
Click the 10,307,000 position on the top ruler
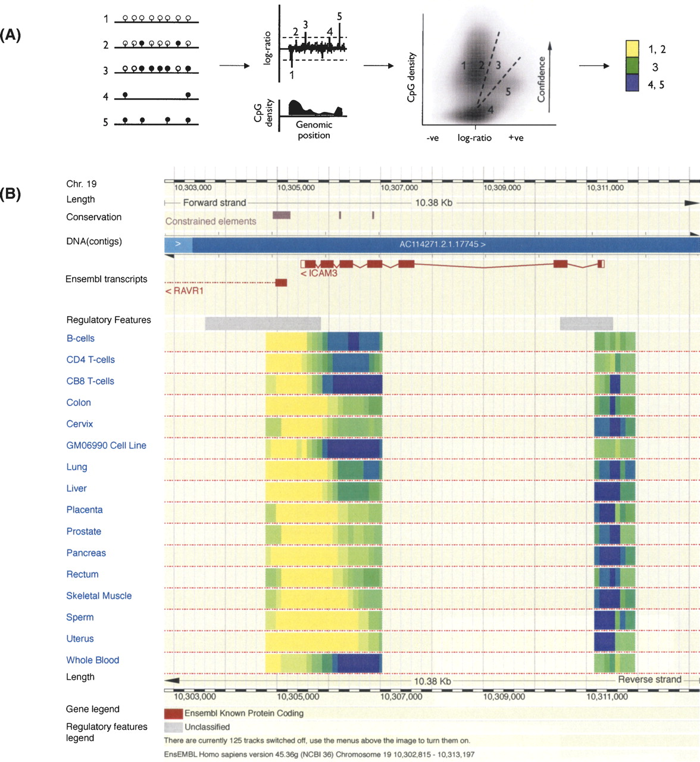click(x=399, y=188)
